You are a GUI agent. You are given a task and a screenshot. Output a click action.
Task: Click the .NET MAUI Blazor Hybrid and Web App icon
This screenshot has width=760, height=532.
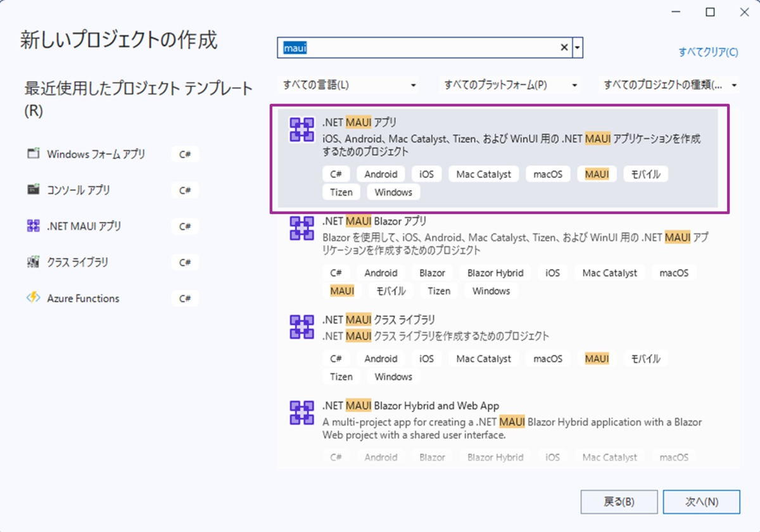[x=301, y=412]
